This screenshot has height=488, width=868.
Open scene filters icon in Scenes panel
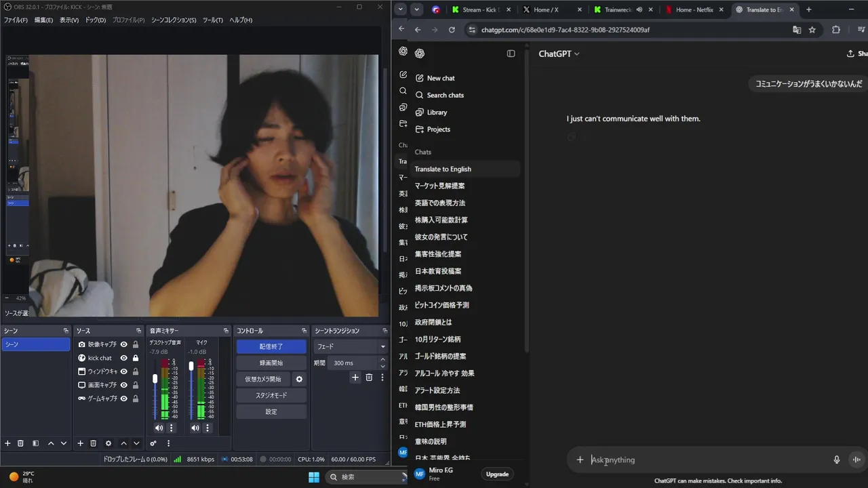[x=35, y=443]
